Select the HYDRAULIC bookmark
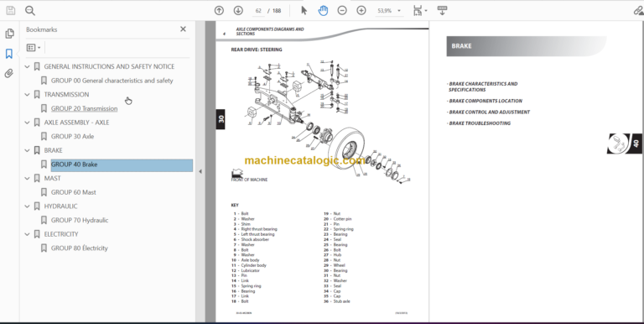This screenshot has width=644, height=324. tap(60, 206)
